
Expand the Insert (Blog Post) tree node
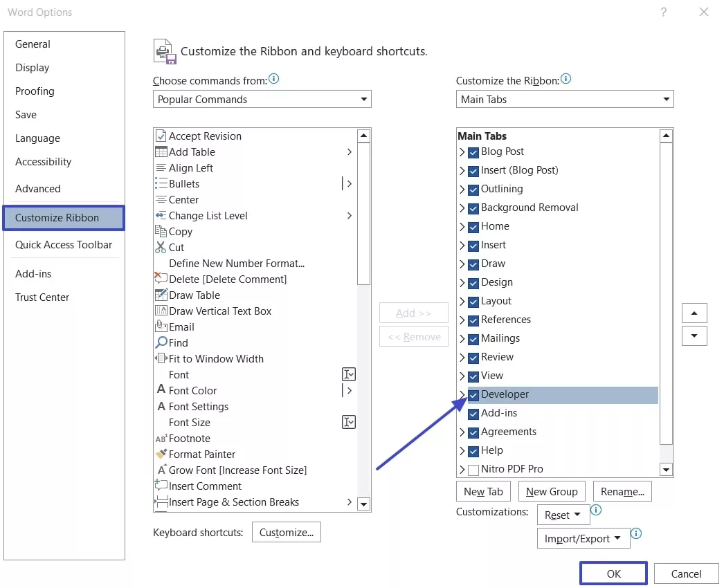click(462, 171)
